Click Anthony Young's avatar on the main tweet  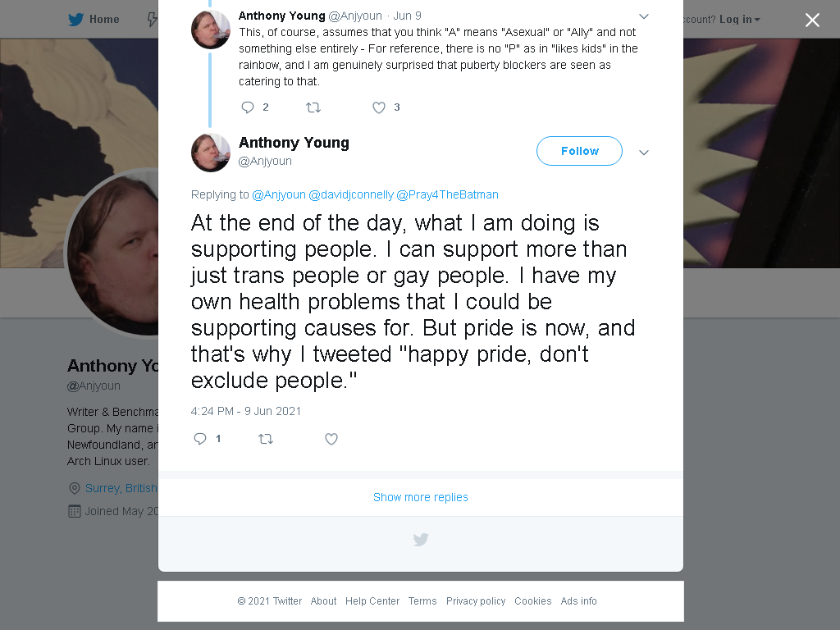[211, 153]
